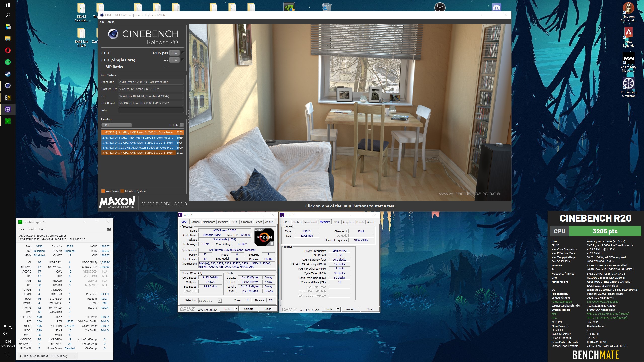Click the ZenTimings camera screenshot icon
Image resolution: width=644 pixels, height=362 pixels.
(109, 229)
